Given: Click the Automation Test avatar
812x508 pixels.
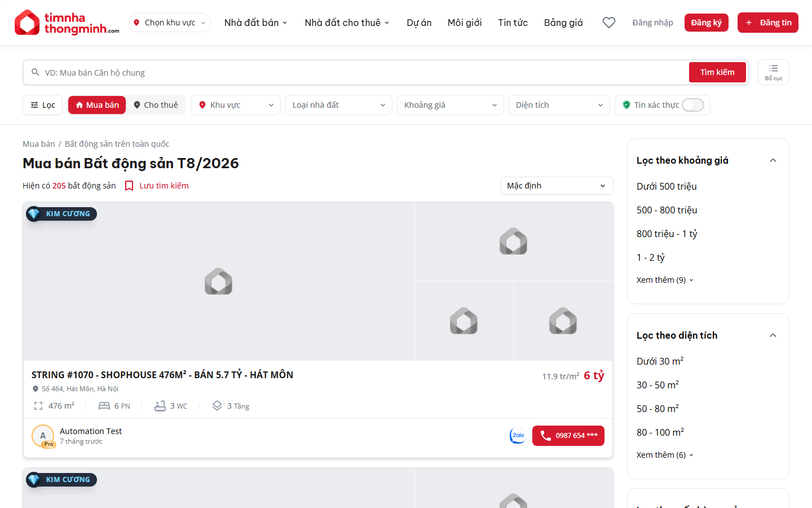Looking at the screenshot, I should (43, 436).
